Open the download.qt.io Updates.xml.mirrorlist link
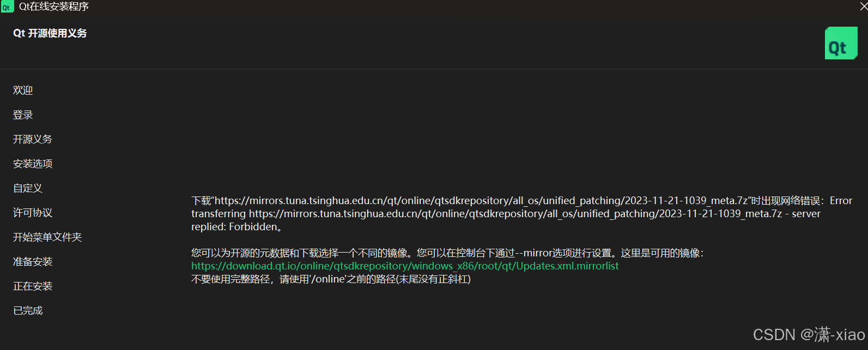Screen dimensions: 868x350 405,266
